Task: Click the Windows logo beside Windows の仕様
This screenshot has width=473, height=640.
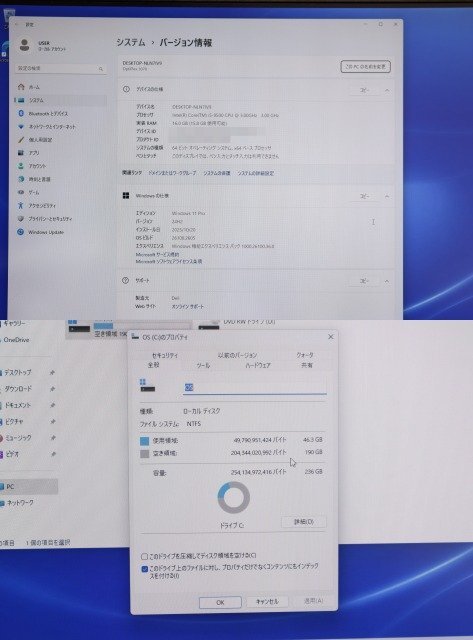Action: tap(126, 196)
